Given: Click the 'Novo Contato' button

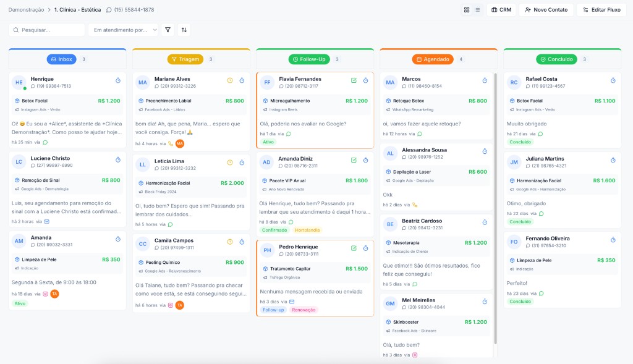Looking at the screenshot, I should pyautogui.click(x=547, y=10).
